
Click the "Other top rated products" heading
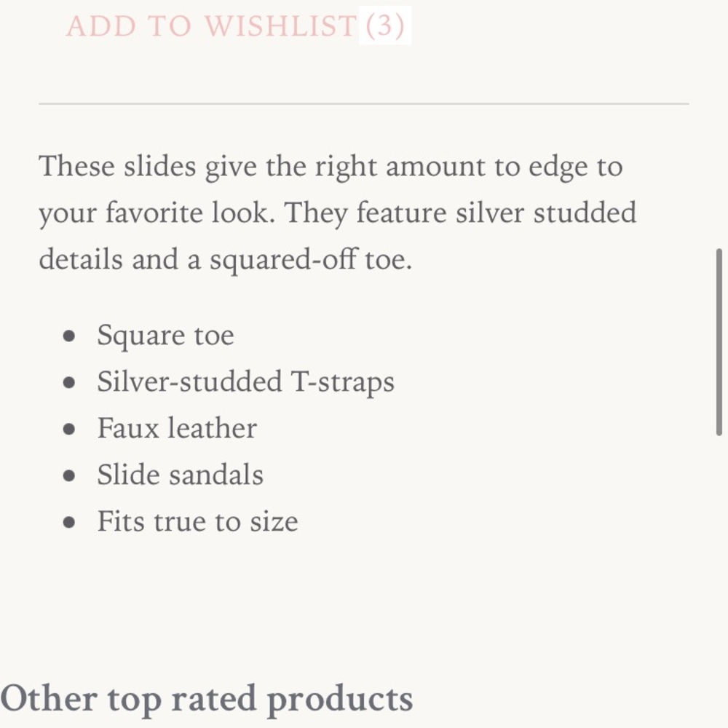tap(207, 698)
